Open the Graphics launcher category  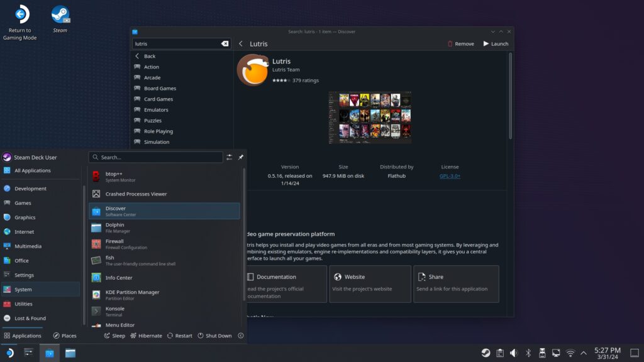[41, 217]
